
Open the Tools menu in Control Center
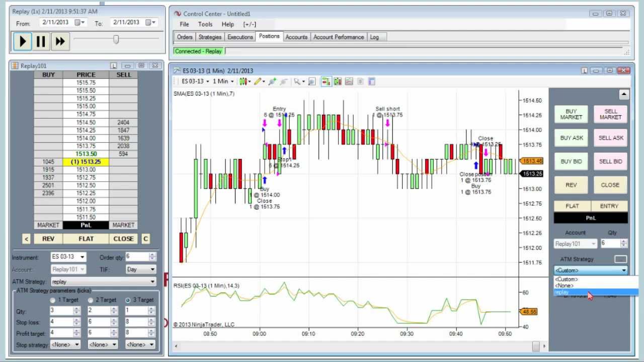coord(205,24)
